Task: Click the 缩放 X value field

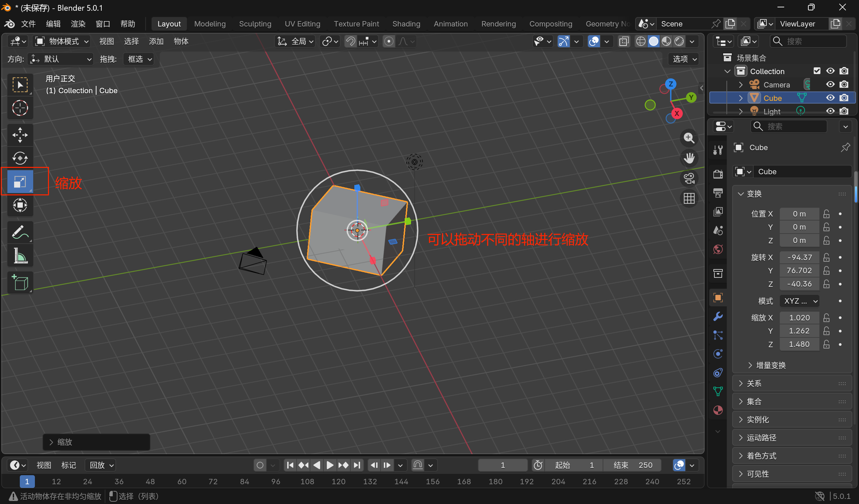Action: pyautogui.click(x=799, y=318)
